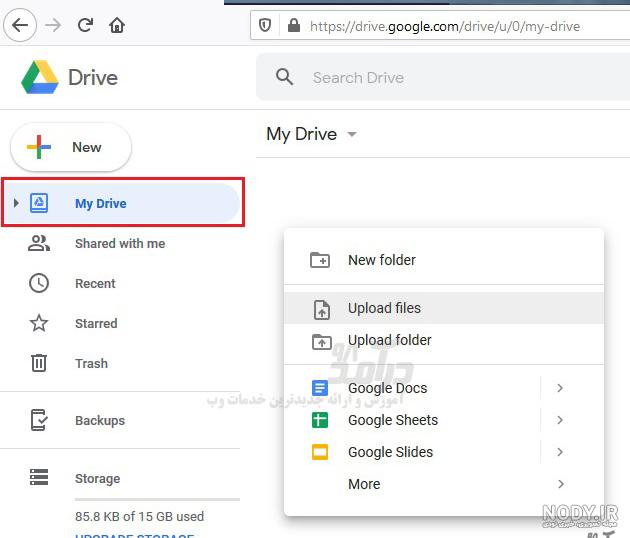Screen dimensions: 630x538
Task: Open the More menu entry
Action: [x=444, y=484]
